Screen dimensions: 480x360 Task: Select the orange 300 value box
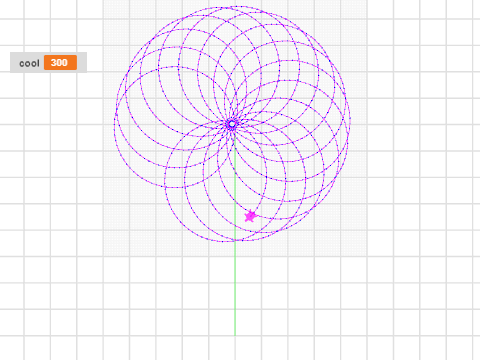pos(60,63)
